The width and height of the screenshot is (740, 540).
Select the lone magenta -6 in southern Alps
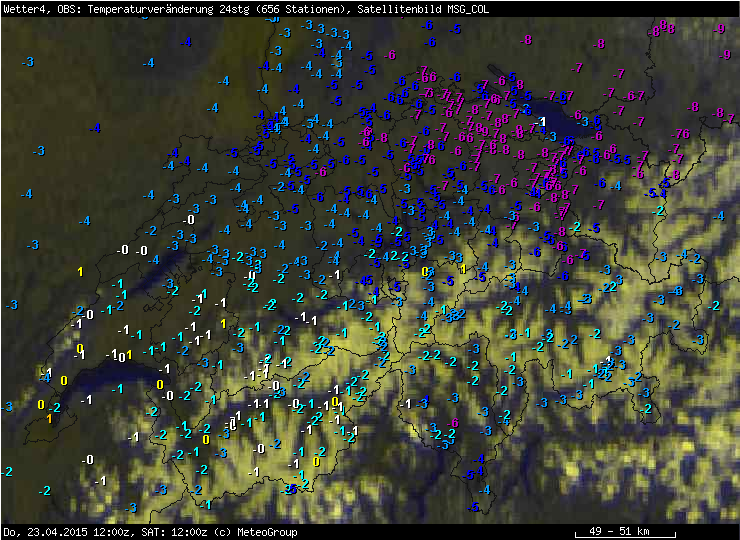click(452, 423)
